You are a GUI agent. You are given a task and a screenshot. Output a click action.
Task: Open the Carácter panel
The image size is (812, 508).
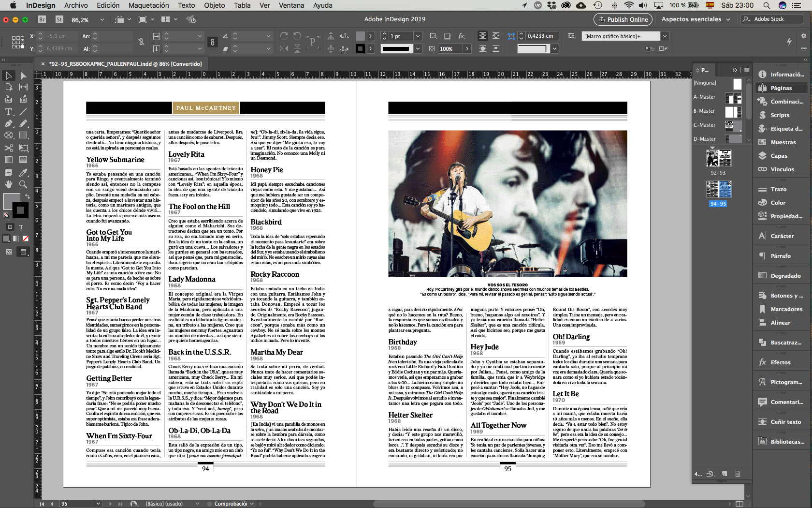(x=782, y=236)
